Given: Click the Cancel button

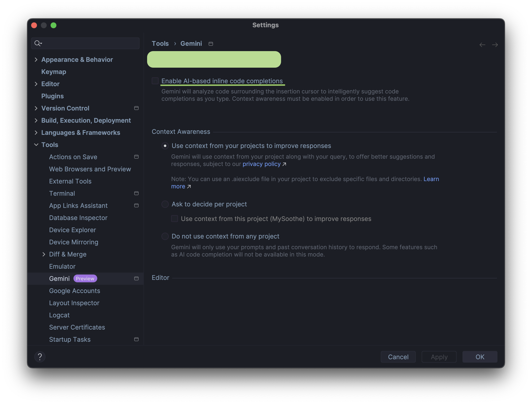Looking at the screenshot, I should click(x=398, y=357).
